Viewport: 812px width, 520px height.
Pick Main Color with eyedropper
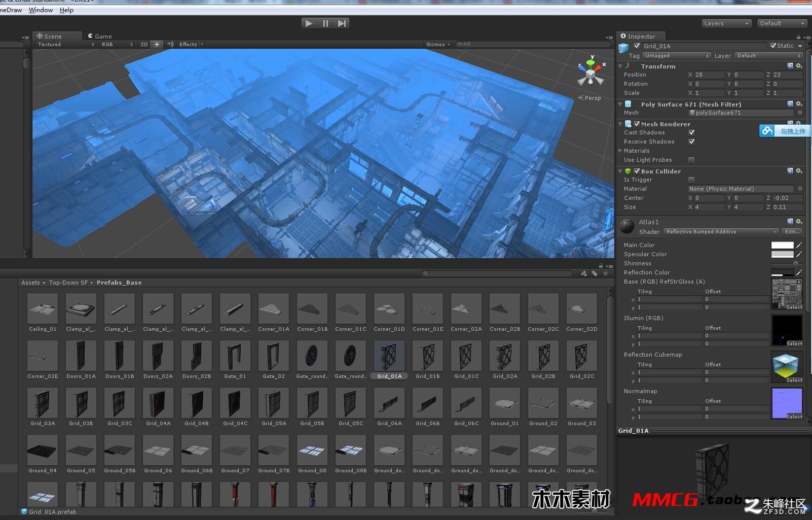[799, 245]
